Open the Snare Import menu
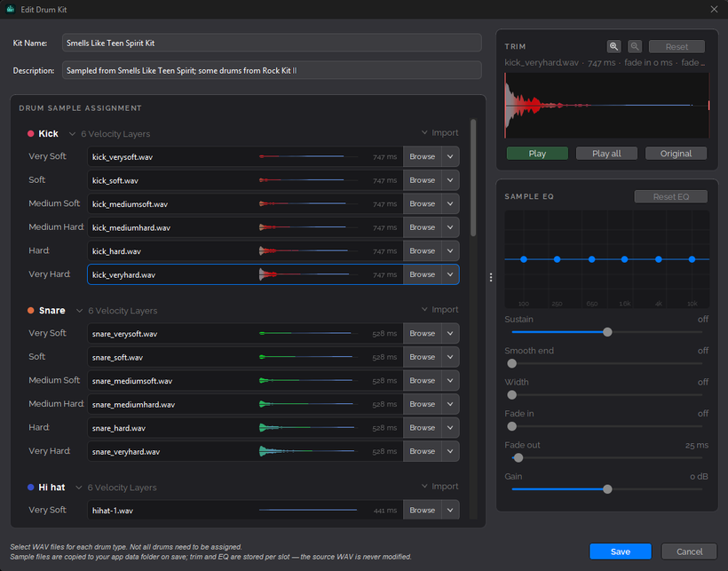 point(439,310)
